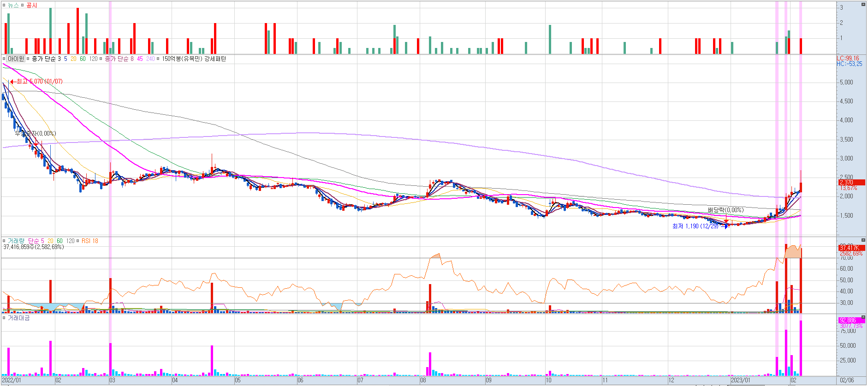868x386 pixels.
Task: Click the magenta 45 moving average label
Action: [140, 59]
